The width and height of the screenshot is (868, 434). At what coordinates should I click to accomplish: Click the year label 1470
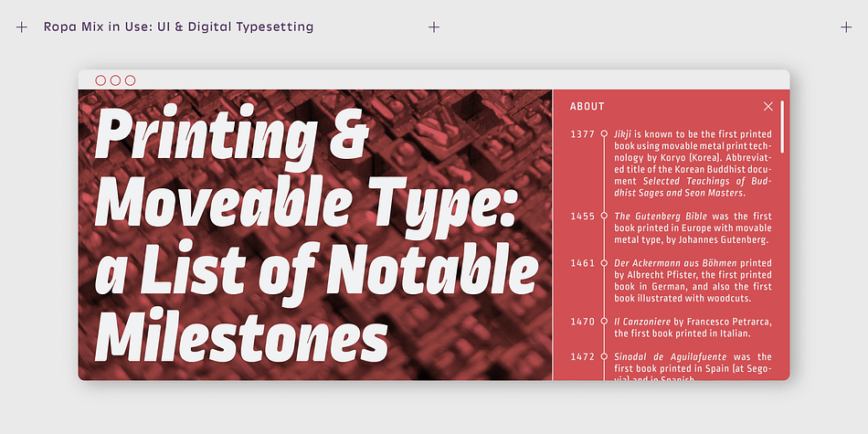click(582, 322)
